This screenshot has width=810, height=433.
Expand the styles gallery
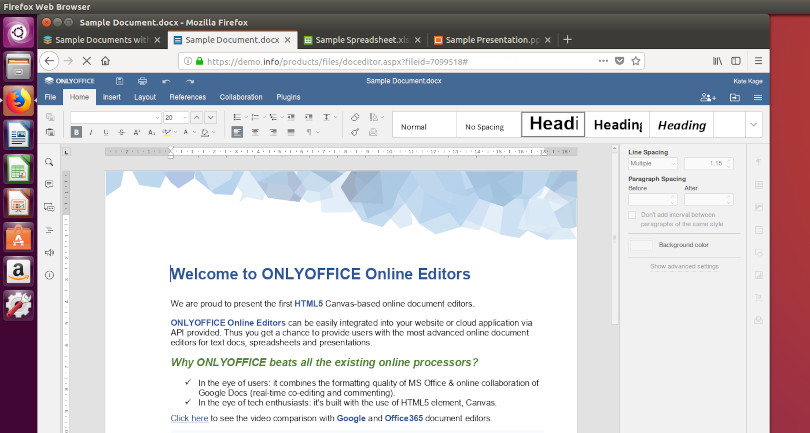(754, 125)
